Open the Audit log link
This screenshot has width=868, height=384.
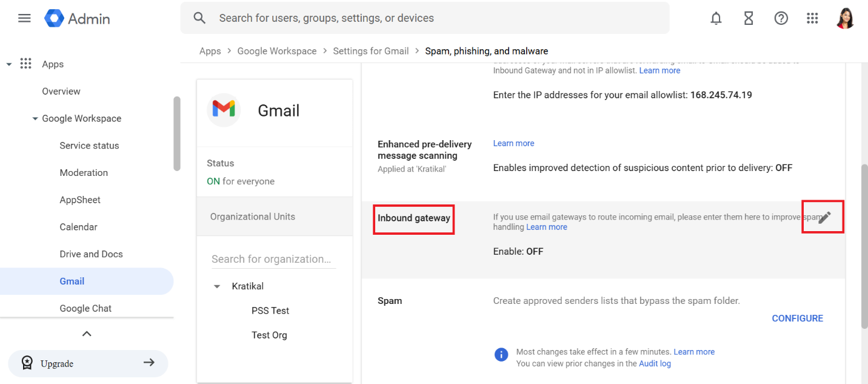click(x=655, y=363)
